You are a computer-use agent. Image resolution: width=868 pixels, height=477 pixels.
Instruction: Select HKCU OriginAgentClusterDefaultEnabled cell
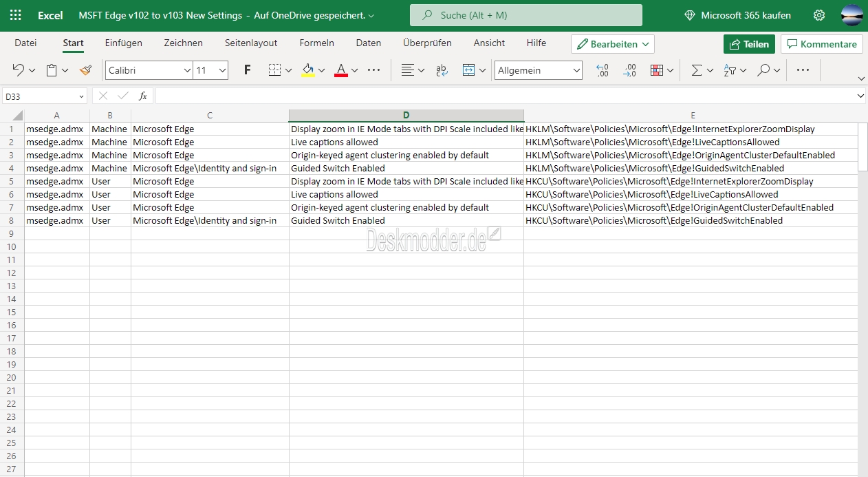(691, 208)
